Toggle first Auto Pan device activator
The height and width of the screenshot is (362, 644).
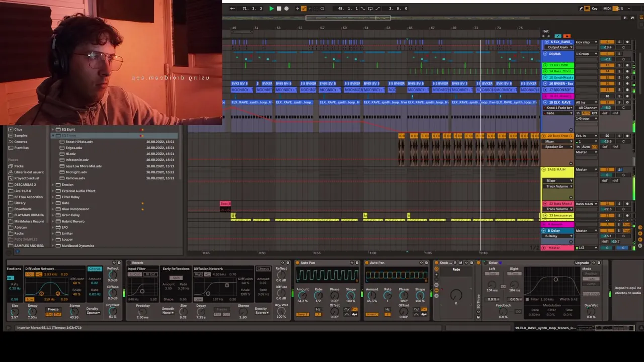(297, 263)
